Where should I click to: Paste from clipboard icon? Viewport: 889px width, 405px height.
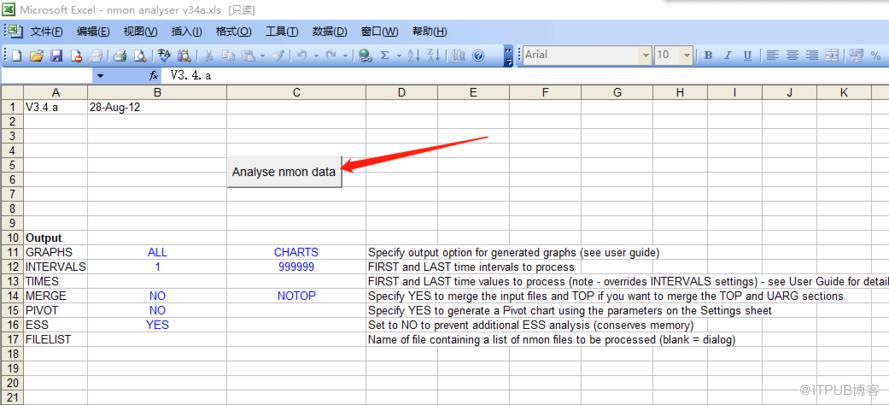tap(248, 56)
